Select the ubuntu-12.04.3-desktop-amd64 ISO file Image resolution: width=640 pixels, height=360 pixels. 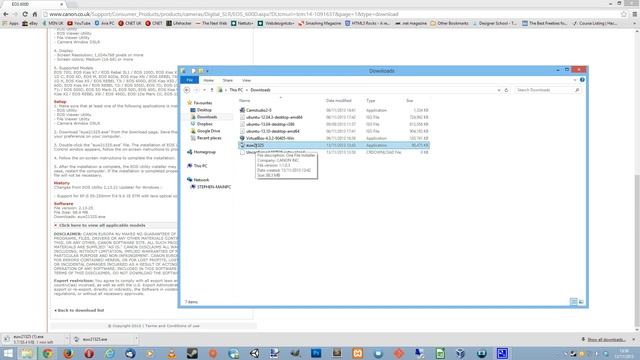click(x=274, y=117)
